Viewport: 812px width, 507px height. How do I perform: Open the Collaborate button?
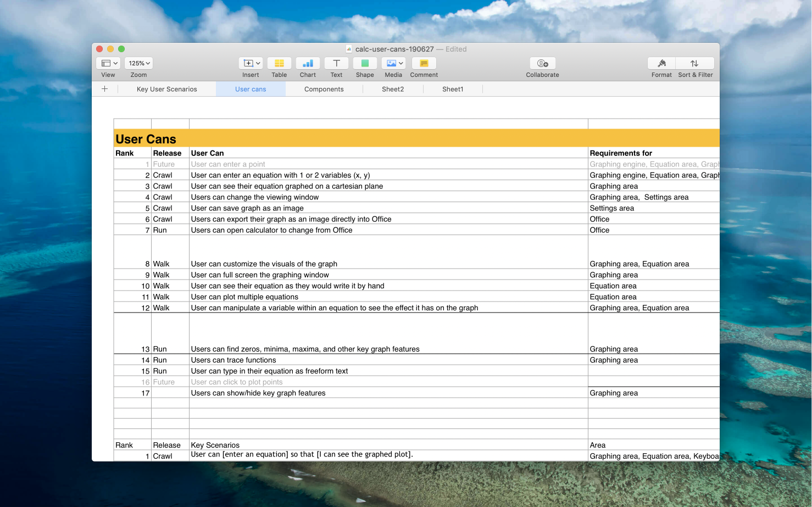pyautogui.click(x=542, y=63)
